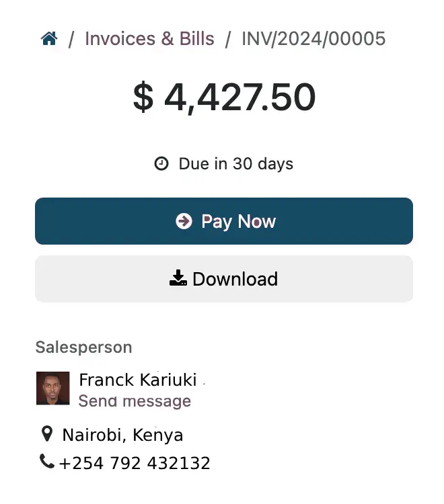444x504 pixels.
Task: Click the download tray icon
Action: [x=178, y=278]
